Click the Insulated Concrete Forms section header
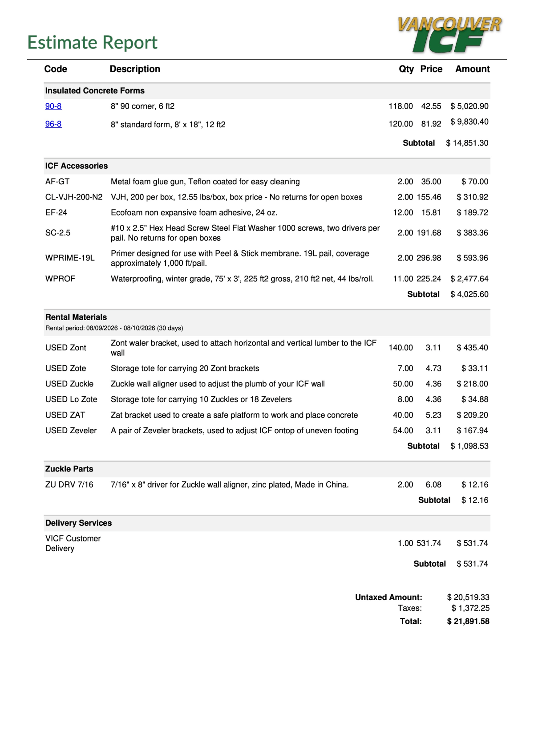This screenshot has height=756, width=534. pyautogui.click(x=95, y=91)
